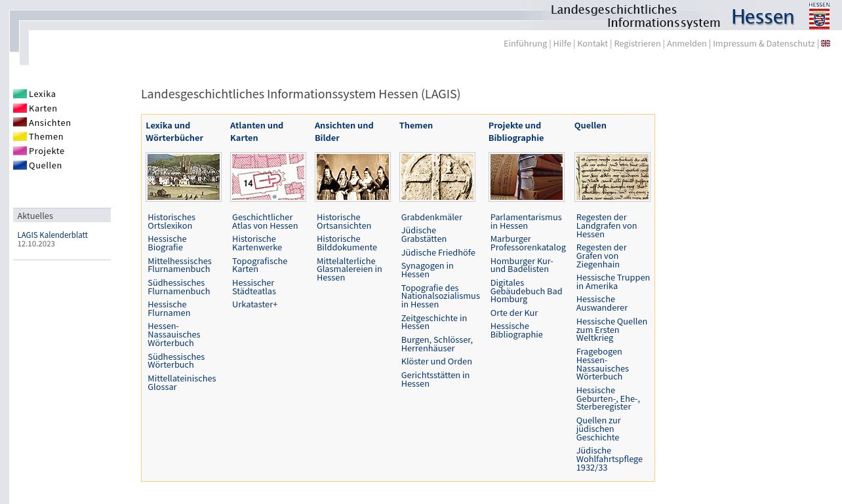842x504 pixels.
Task: Open Hessische Biografie
Action: (x=167, y=243)
